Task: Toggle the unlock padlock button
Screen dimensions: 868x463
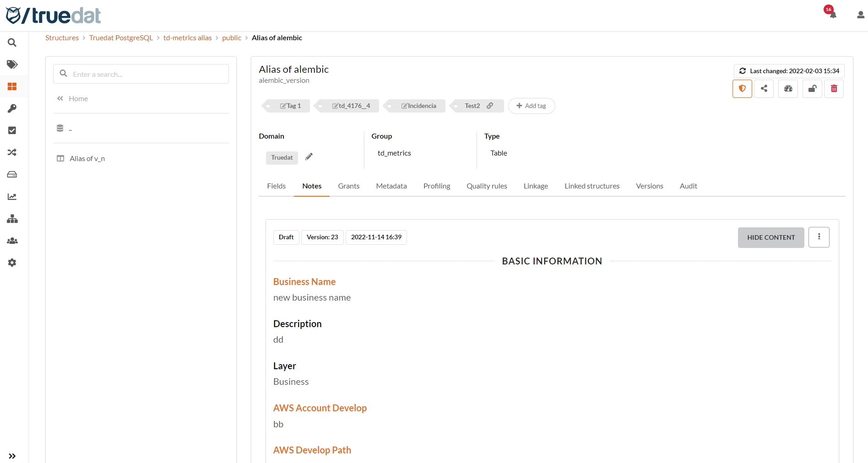Action: pyautogui.click(x=812, y=89)
